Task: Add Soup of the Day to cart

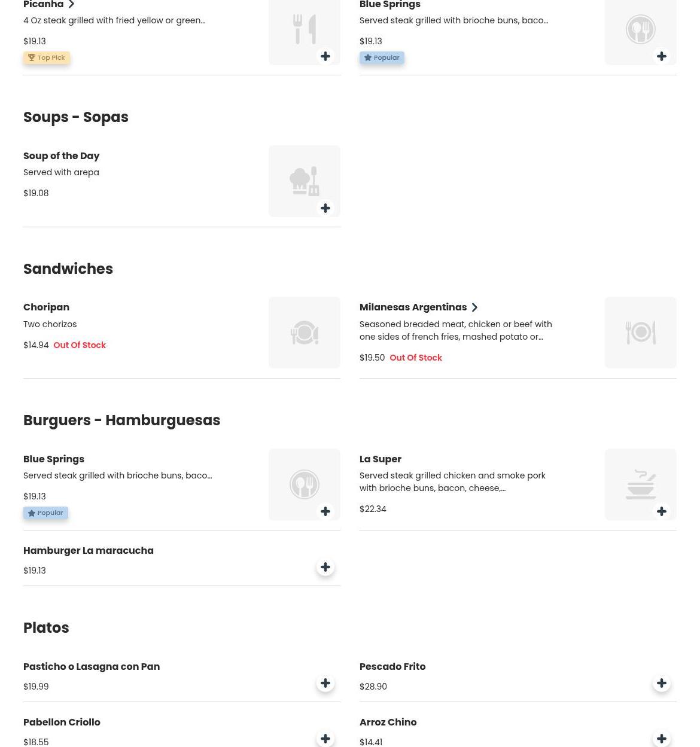Action: pos(325,208)
